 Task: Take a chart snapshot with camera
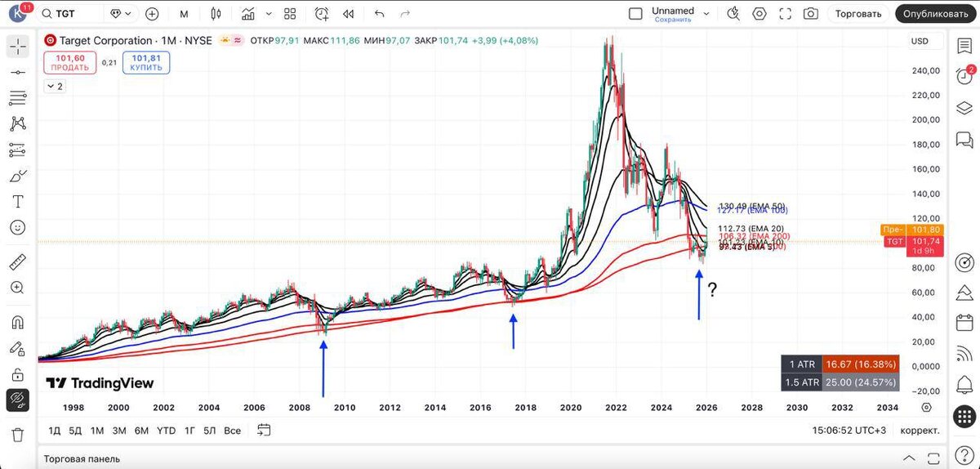pos(811,14)
